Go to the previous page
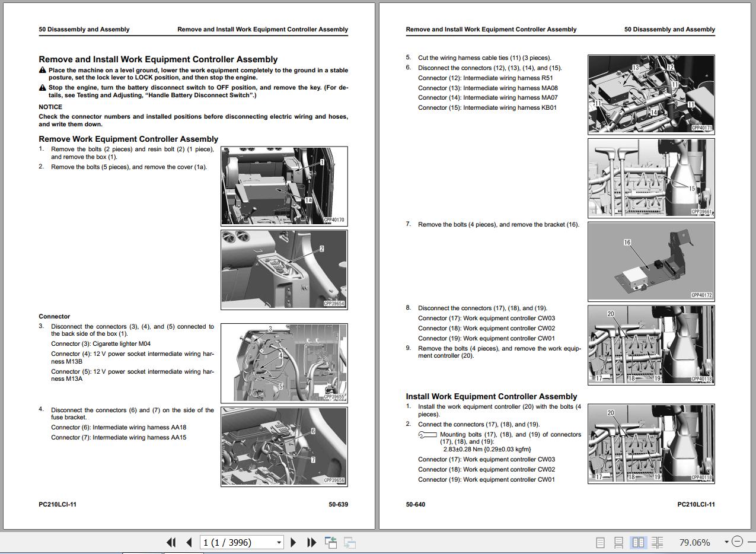 point(189,542)
